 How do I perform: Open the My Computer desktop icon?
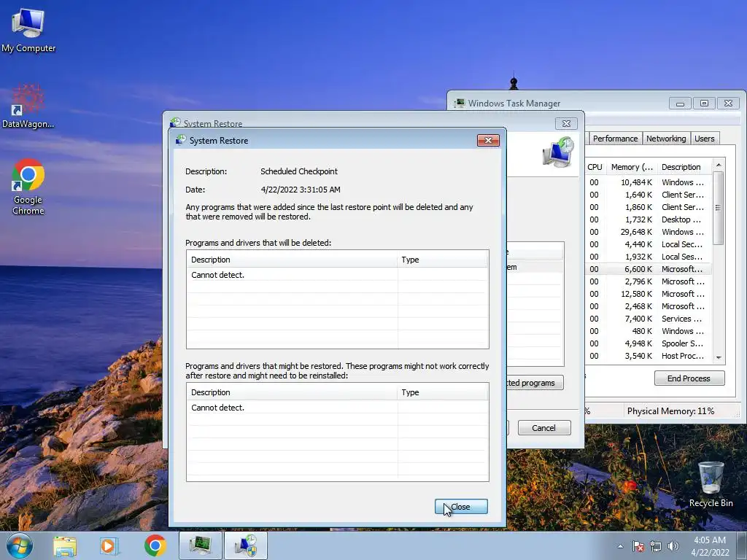(28, 31)
